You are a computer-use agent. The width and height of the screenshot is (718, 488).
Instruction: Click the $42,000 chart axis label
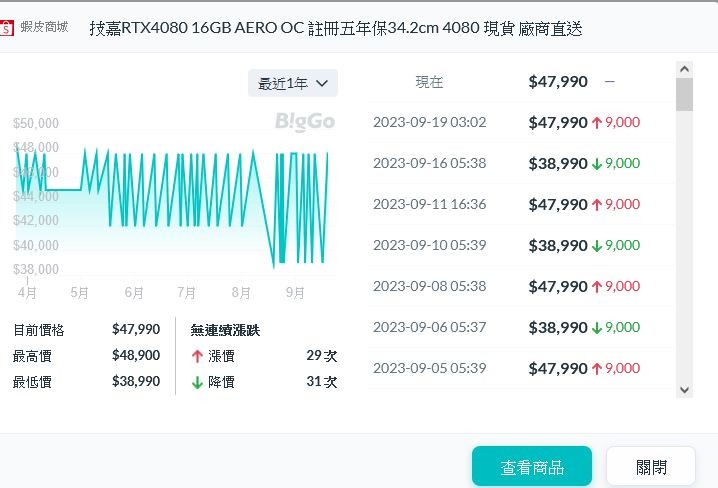(x=36, y=221)
